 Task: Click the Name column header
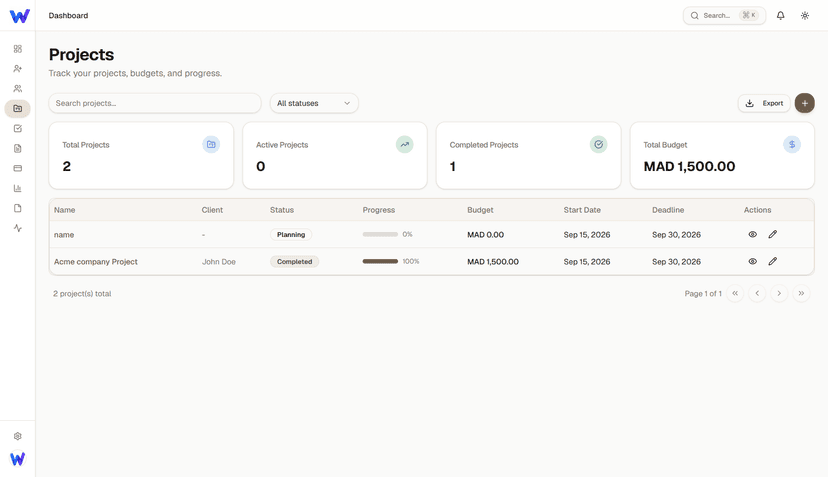(x=64, y=210)
